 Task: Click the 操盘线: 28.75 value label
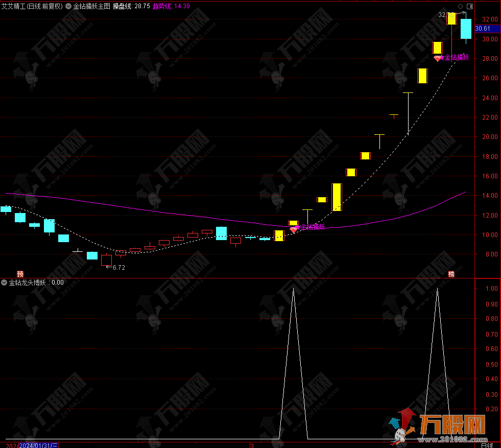click(131, 6)
